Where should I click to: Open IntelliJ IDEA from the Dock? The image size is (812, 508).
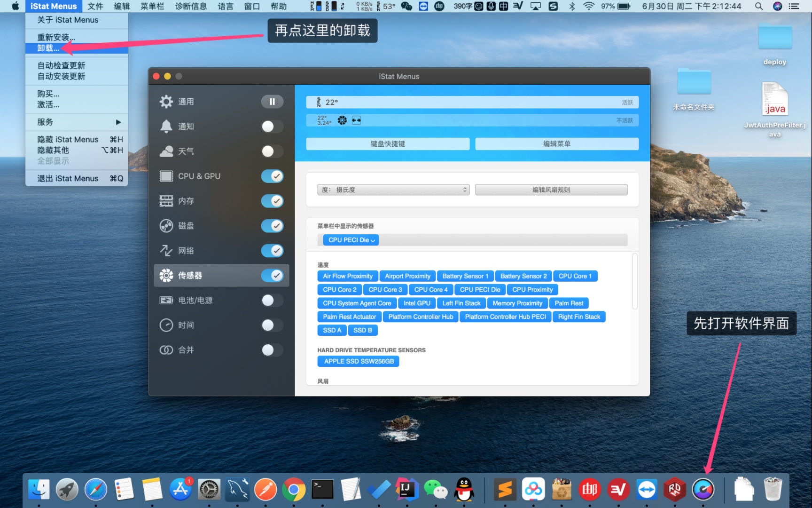click(406, 490)
